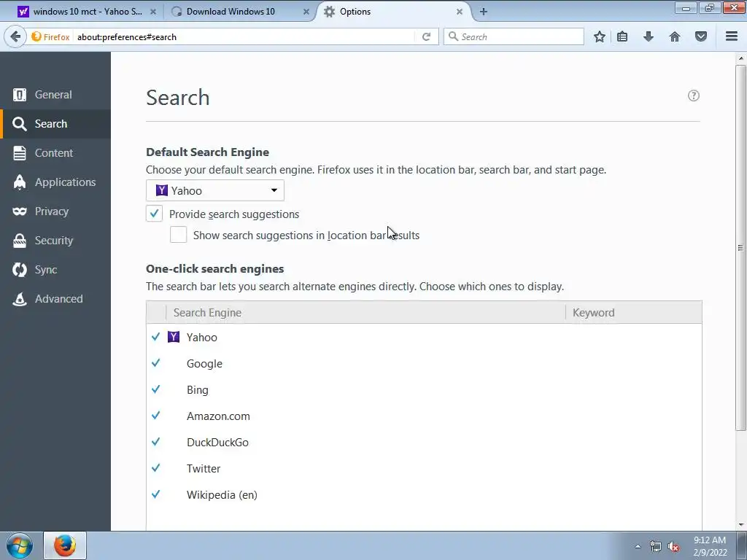Open the Privacy preferences pane
This screenshot has height=560, width=747.
point(55,211)
